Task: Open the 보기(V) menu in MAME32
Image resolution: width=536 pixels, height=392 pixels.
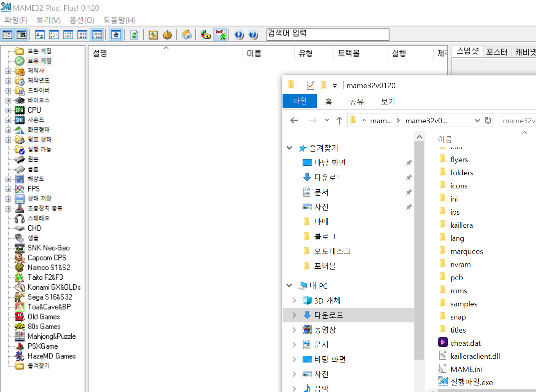Action: click(x=48, y=20)
